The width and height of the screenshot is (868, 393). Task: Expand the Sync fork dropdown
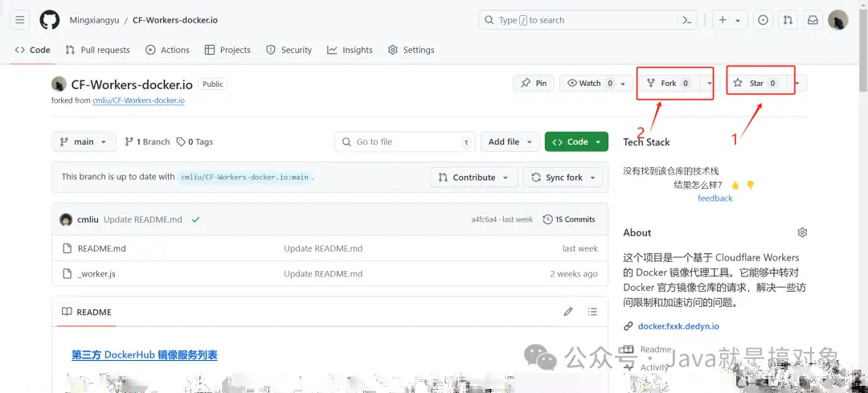563,177
